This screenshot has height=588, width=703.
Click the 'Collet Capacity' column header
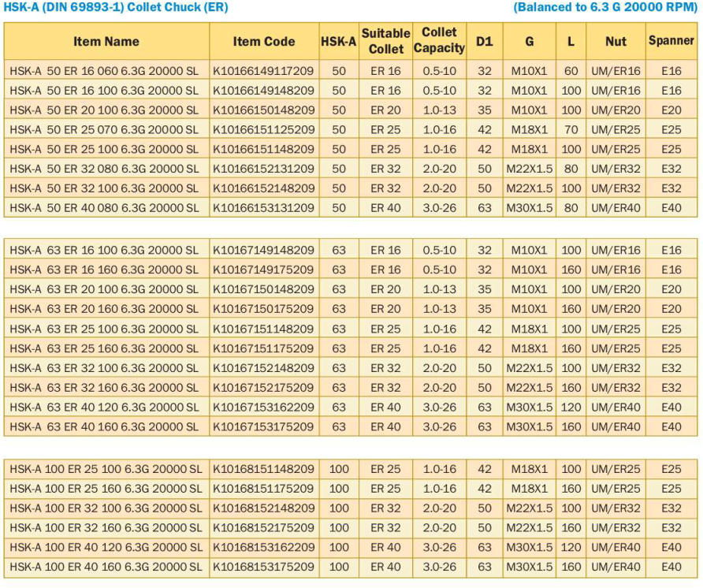(439, 40)
